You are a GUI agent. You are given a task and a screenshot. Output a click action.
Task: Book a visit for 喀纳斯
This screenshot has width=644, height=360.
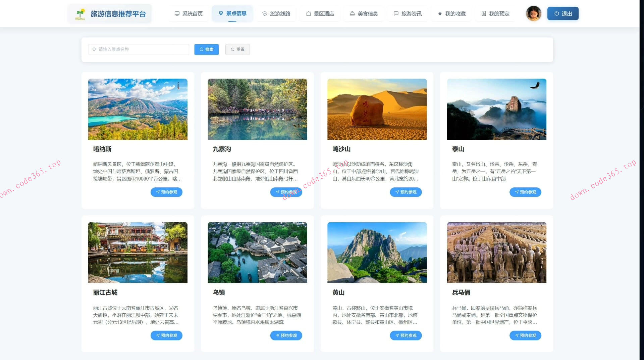(x=166, y=192)
